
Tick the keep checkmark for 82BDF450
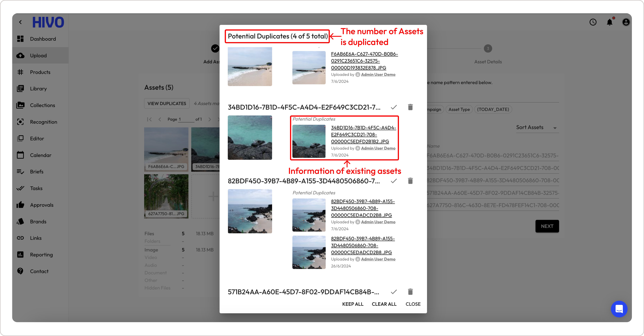pyautogui.click(x=394, y=181)
